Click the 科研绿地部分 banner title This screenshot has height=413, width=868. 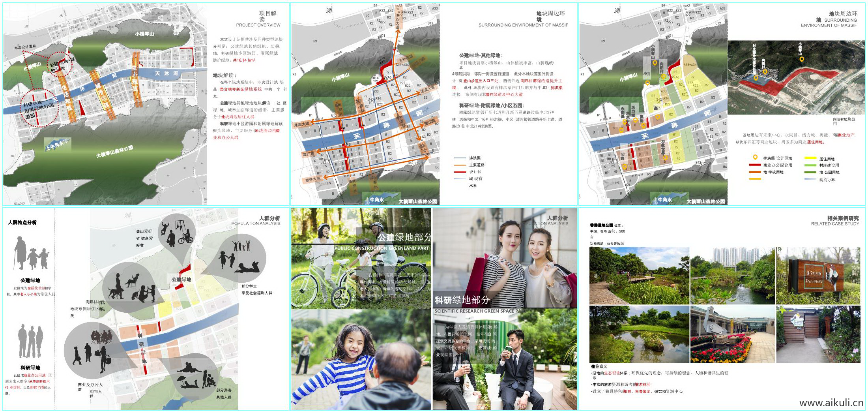click(462, 300)
